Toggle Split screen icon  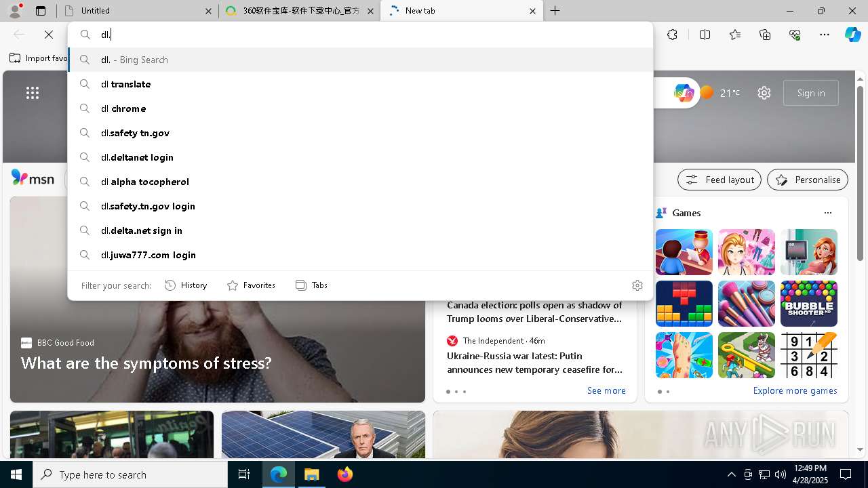tap(705, 35)
